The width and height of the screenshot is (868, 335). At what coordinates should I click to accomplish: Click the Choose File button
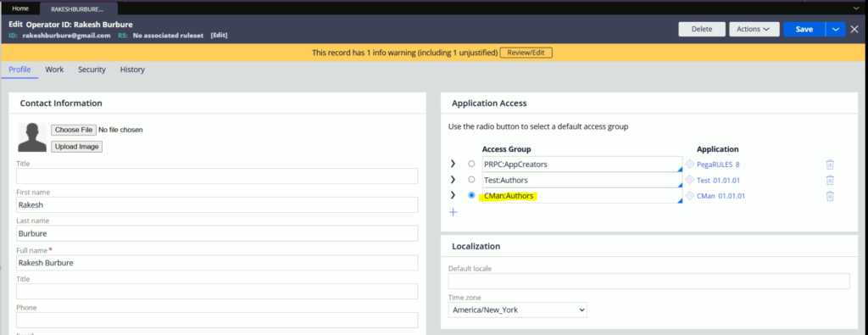[74, 130]
